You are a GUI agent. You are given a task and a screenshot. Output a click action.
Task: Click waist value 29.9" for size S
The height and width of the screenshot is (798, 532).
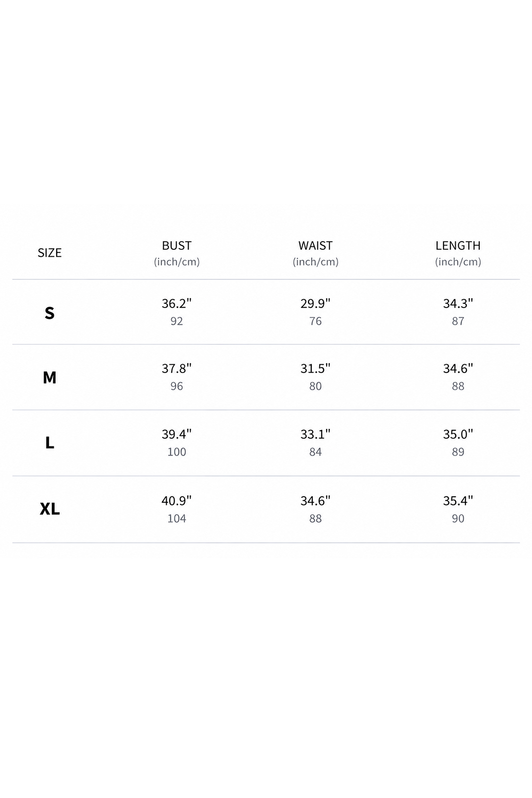tap(315, 304)
